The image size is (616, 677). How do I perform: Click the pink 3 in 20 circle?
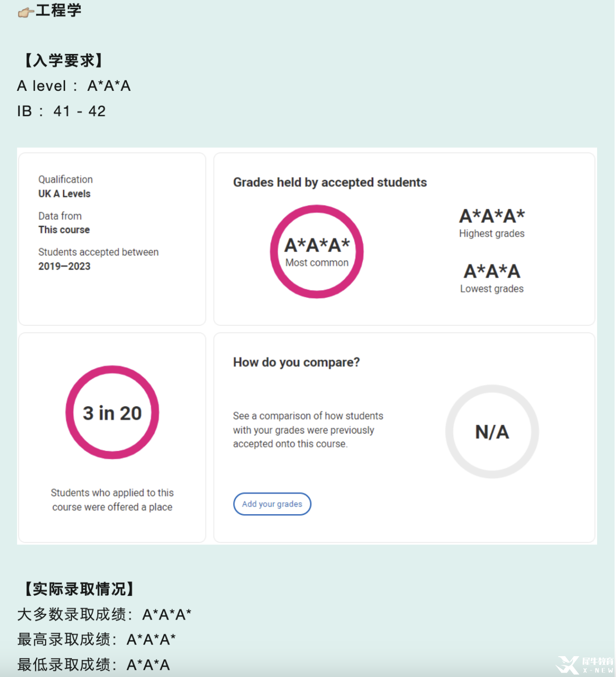pyautogui.click(x=112, y=412)
